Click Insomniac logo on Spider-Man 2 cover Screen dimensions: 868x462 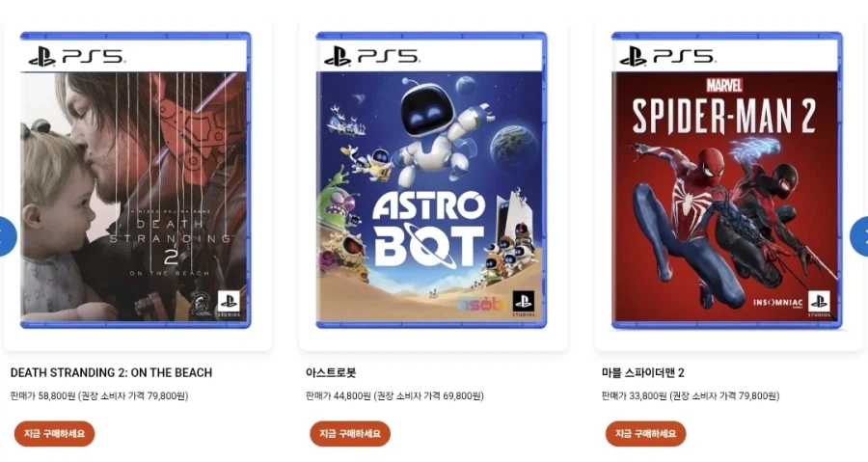click(x=777, y=303)
